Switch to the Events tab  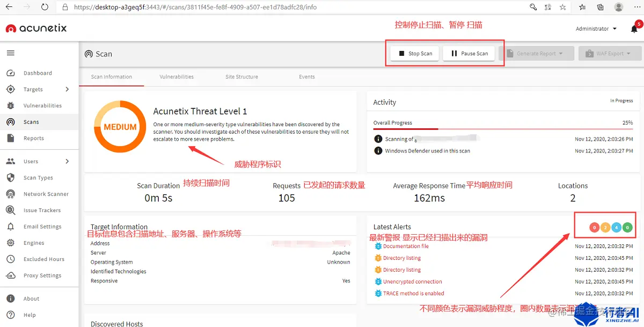307,77
